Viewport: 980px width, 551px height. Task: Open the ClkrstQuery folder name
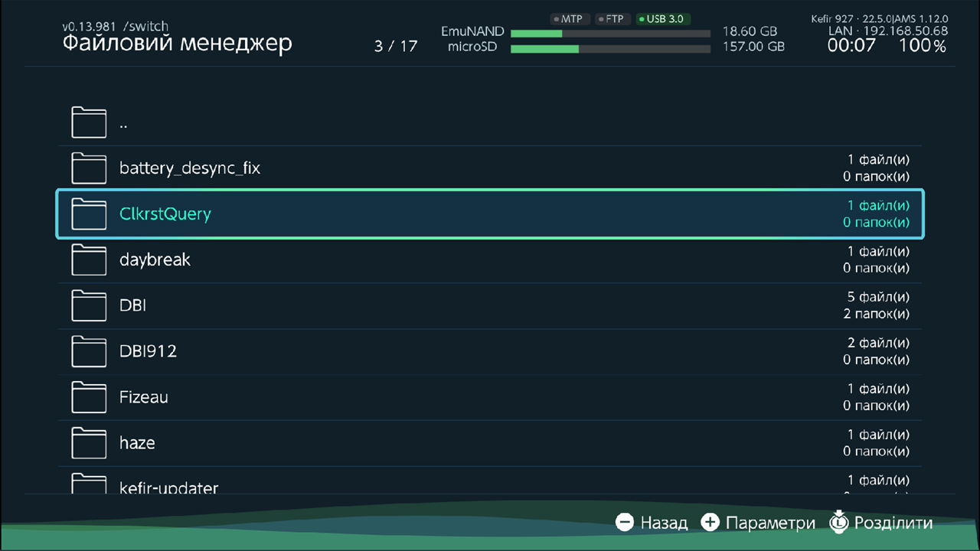point(165,214)
